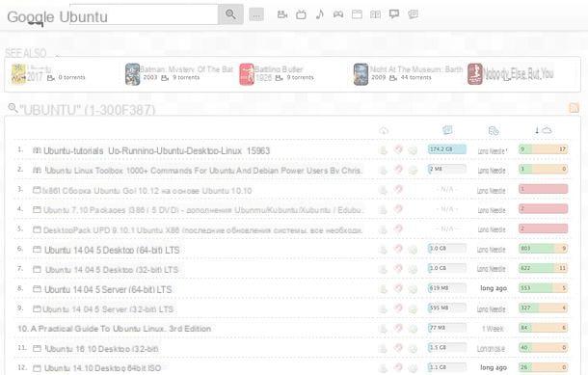
Task: Open A Practical Guide To Ubuntu Linux result
Action: [x=120, y=329]
